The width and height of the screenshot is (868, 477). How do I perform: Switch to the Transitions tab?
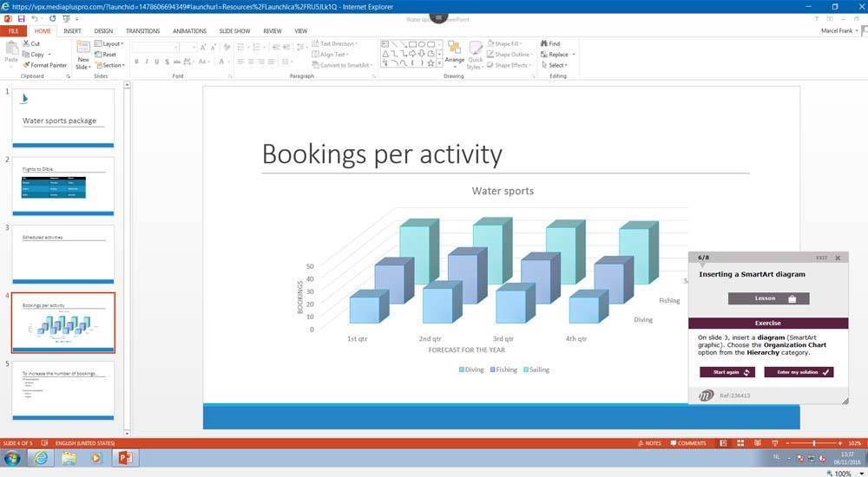(x=142, y=30)
